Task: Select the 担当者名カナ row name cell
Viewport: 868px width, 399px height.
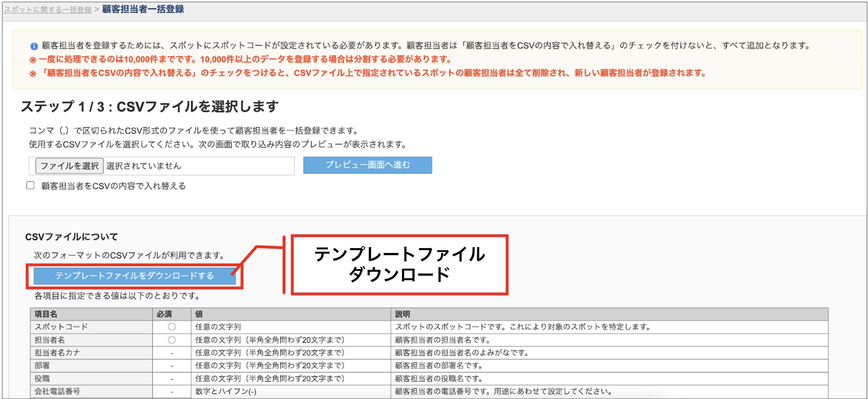Action: coord(91,353)
